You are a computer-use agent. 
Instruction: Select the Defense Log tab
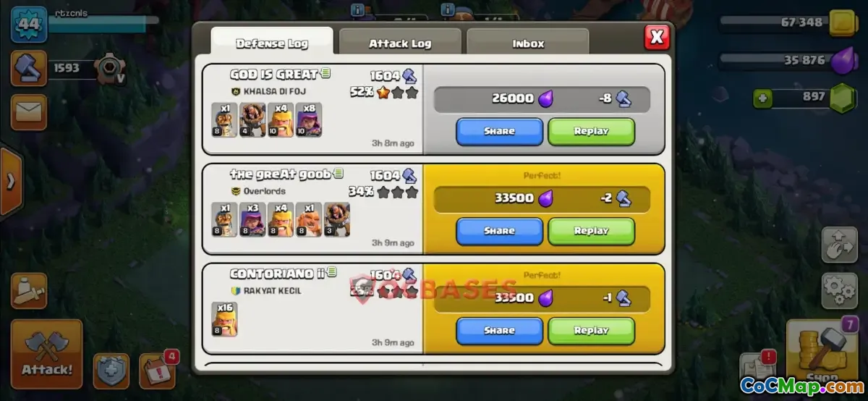coord(272,43)
